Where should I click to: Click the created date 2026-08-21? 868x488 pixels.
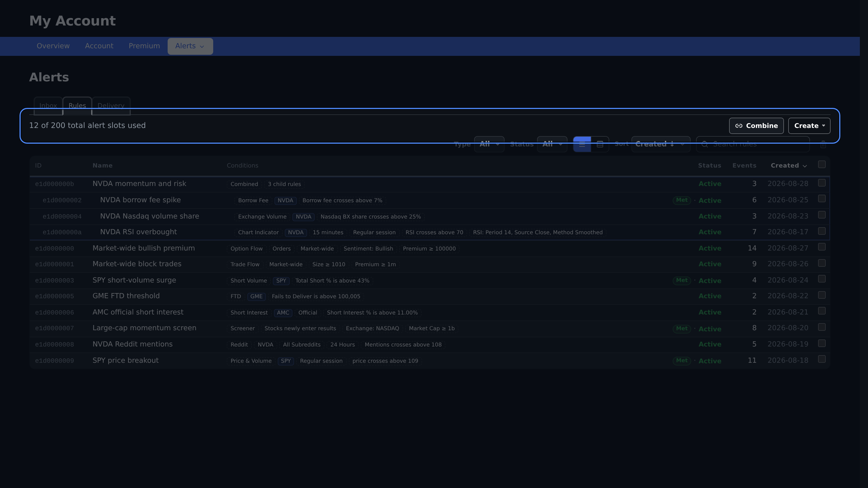tap(788, 312)
